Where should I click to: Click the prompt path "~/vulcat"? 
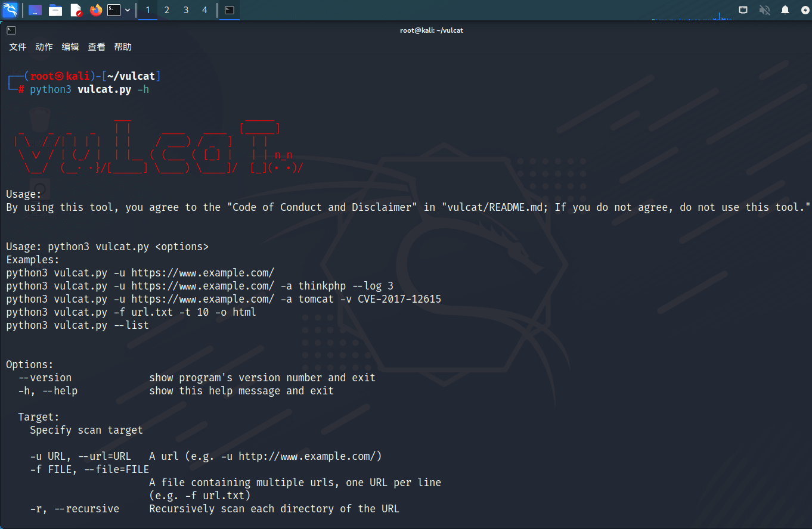[131, 76]
